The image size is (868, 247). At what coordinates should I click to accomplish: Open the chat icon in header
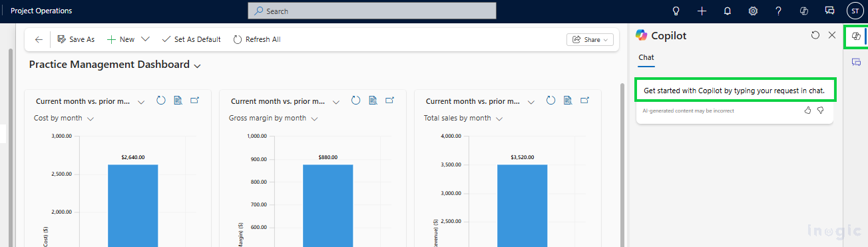point(829,11)
